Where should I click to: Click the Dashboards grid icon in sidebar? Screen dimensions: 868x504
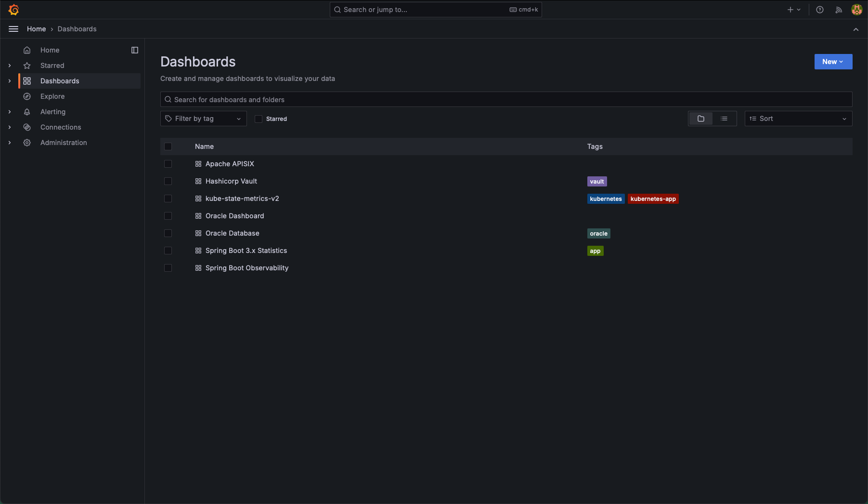(27, 81)
